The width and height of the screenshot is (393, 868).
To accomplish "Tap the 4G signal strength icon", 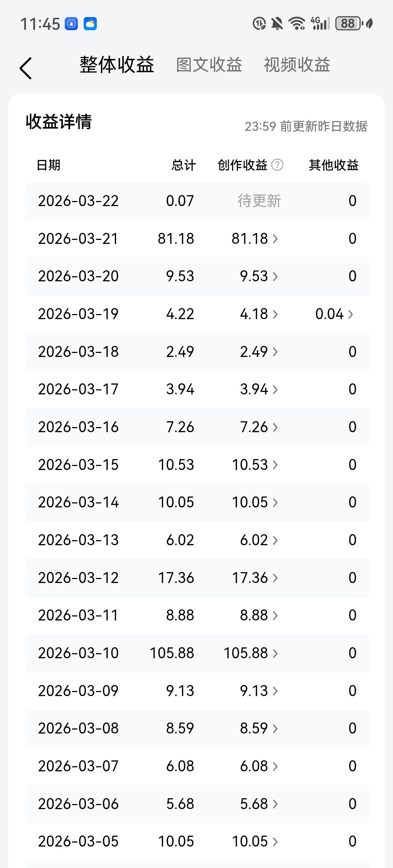I will [320, 24].
